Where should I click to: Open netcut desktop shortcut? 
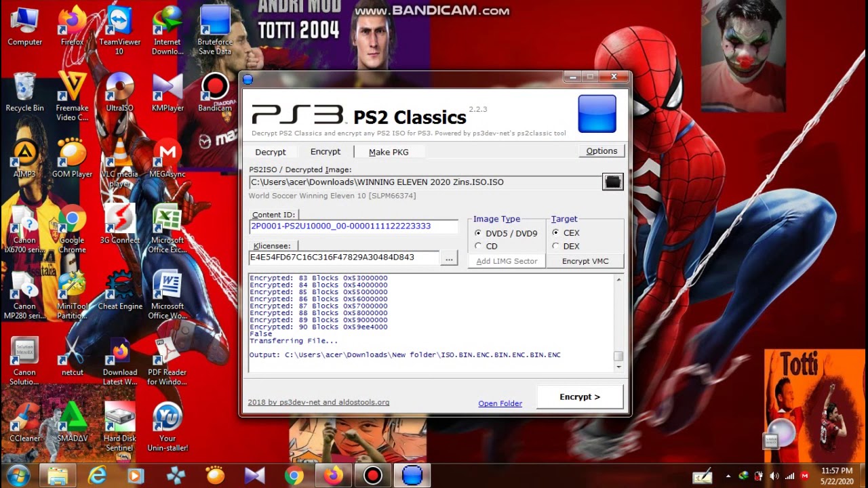tap(73, 356)
